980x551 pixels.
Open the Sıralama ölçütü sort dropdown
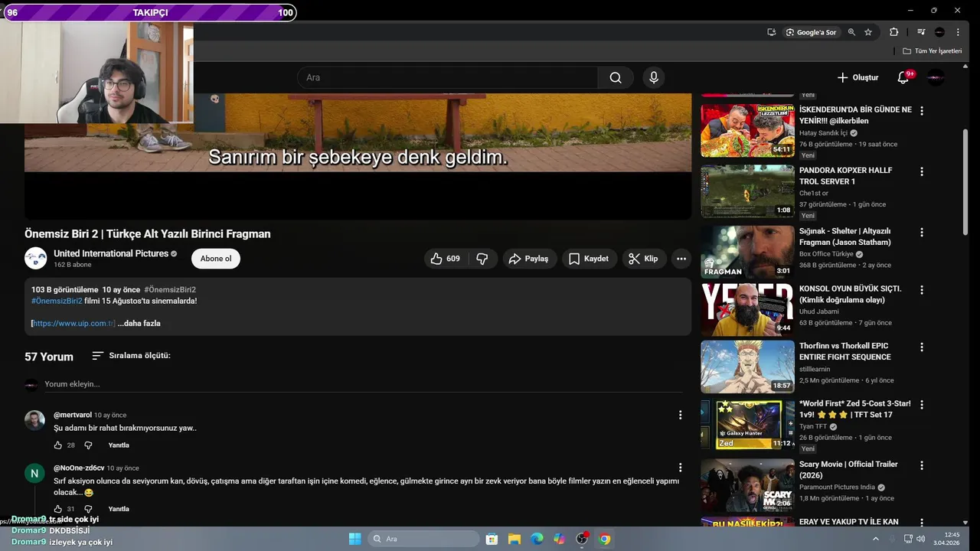pos(131,356)
